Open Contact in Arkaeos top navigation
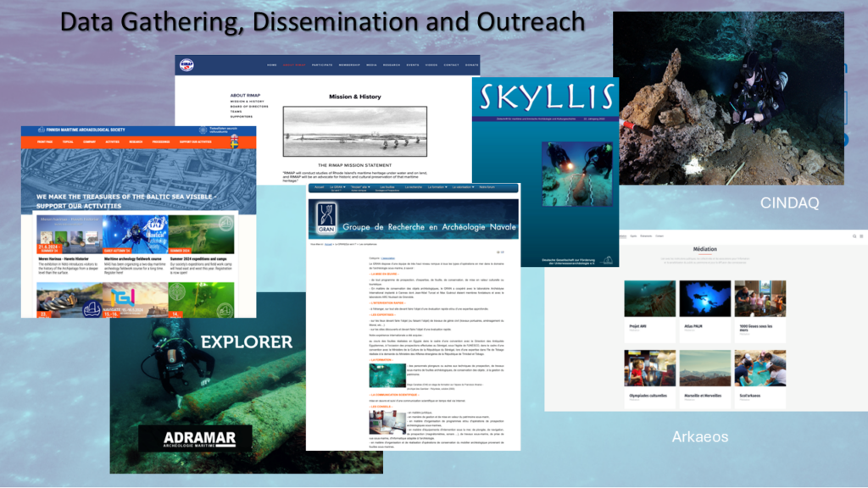Viewport: 868px width, 488px height. point(659,236)
